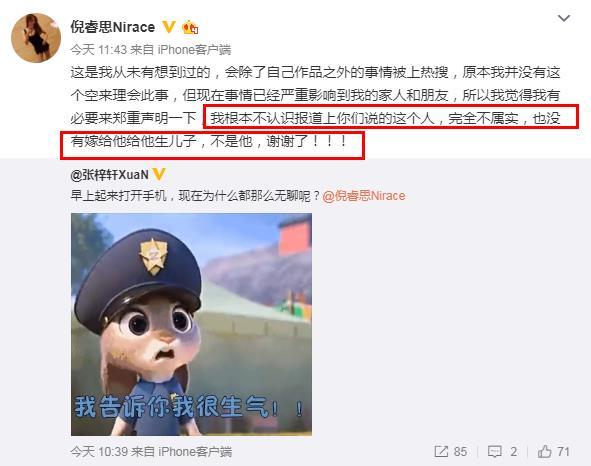Click the @倪睿思Nirace mention in the repost
This screenshot has height=466, width=591.
click(364, 196)
